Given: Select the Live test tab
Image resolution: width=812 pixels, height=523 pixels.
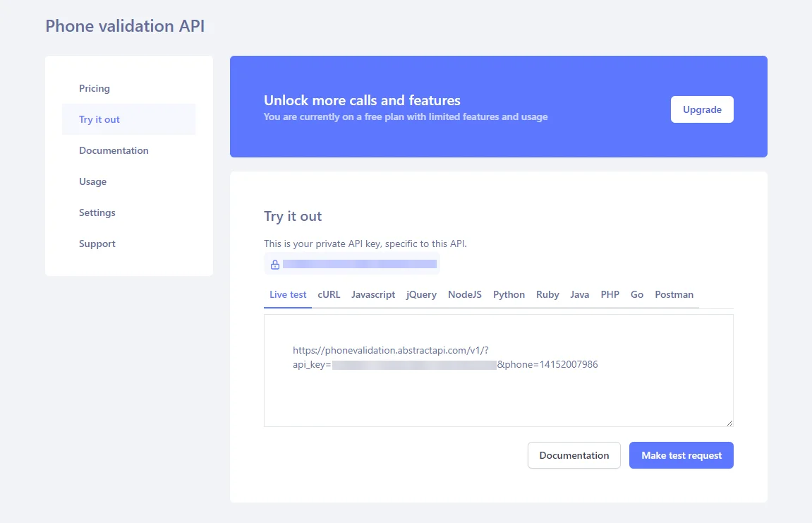Looking at the screenshot, I should pyautogui.click(x=287, y=294).
